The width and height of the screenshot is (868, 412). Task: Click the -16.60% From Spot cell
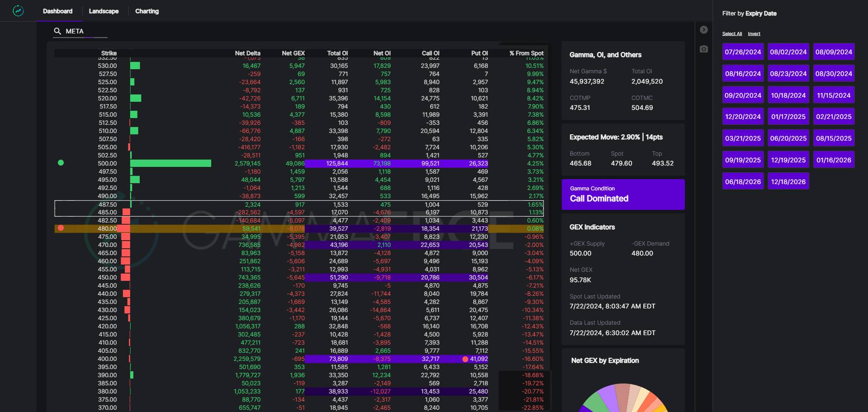(x=533, y=359)
